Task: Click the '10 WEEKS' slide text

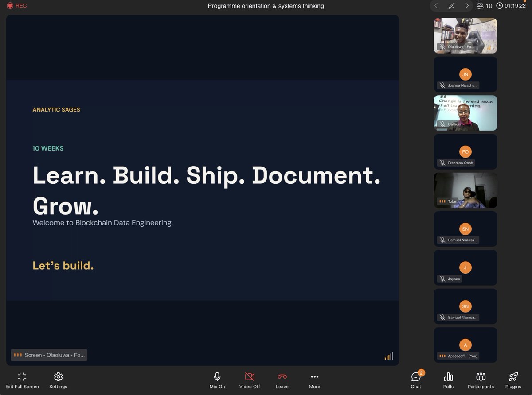Action: click(x=48, y=148)
